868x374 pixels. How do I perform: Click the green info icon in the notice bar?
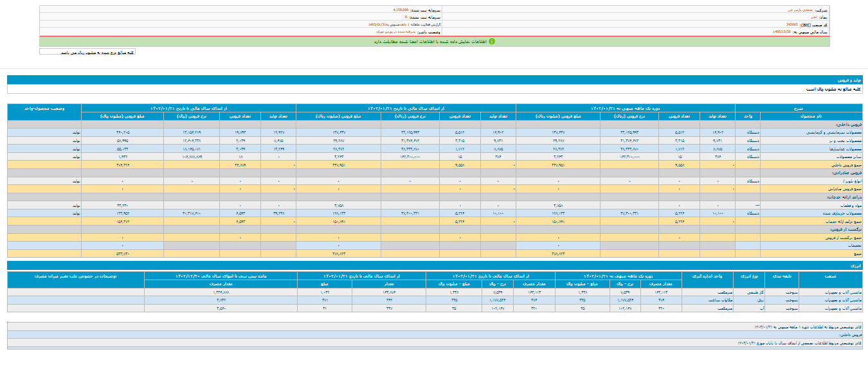pyautogui.click(x=492, y=41)
